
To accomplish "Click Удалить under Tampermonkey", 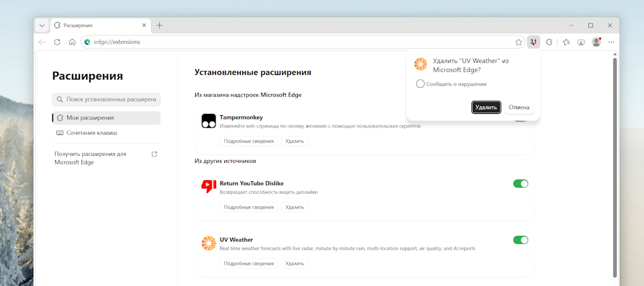I will (295, 141).
